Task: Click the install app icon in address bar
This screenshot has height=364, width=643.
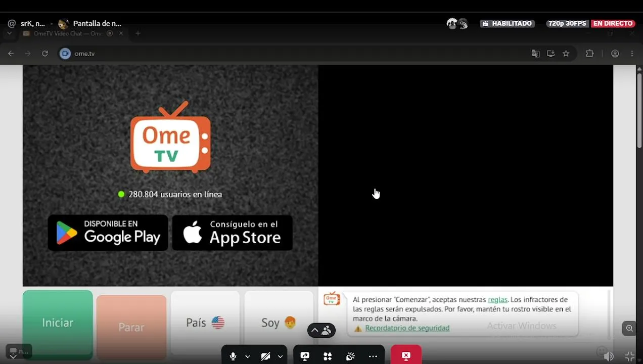Action: click(550, 54)
